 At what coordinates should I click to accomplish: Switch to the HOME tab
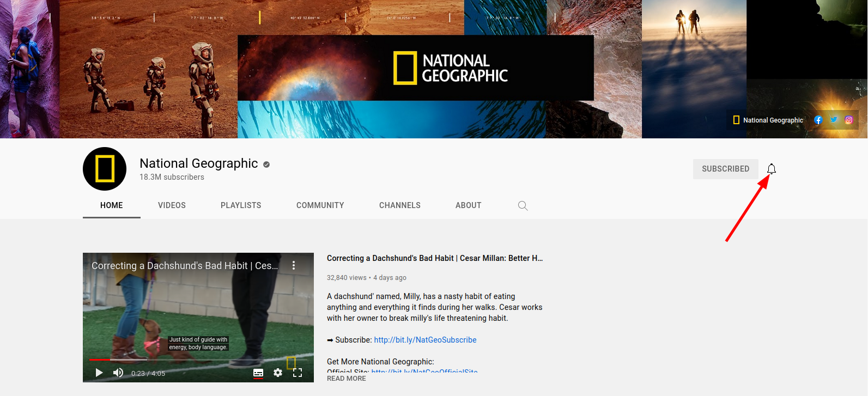pyautogui.click(x=112, y=205)
